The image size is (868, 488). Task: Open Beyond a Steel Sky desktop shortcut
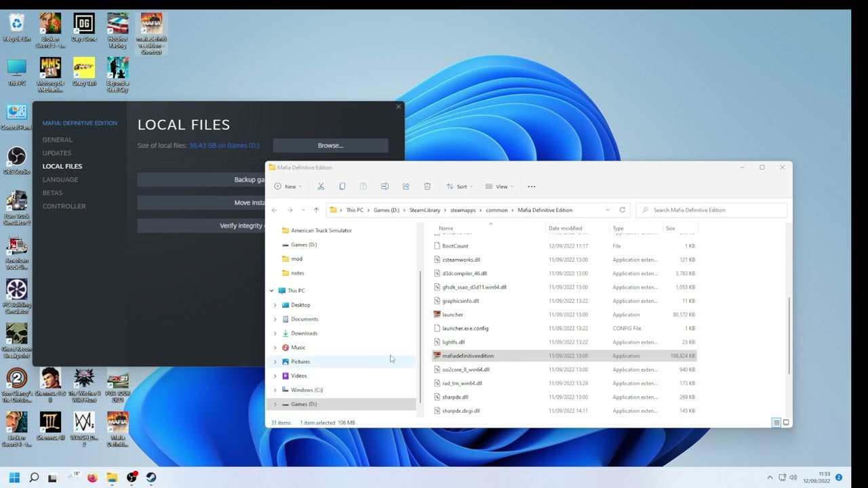pyautogui.click(x=117, y=75)
